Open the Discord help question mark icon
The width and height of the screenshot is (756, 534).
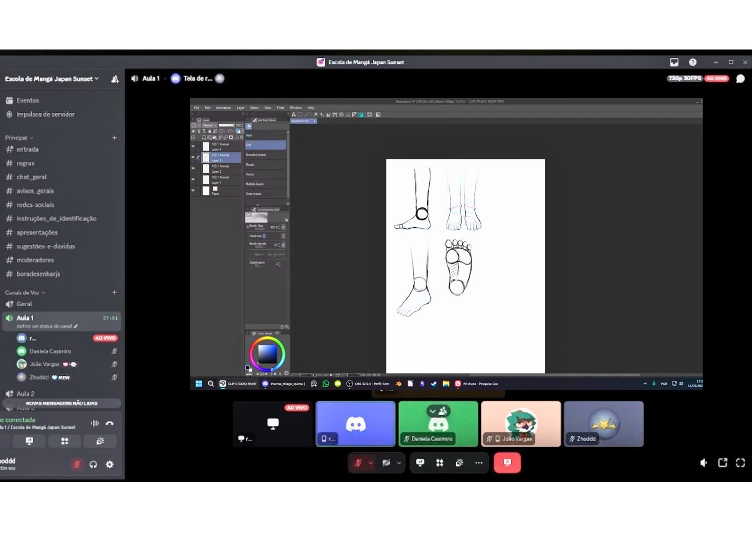(x=693, y=62)
